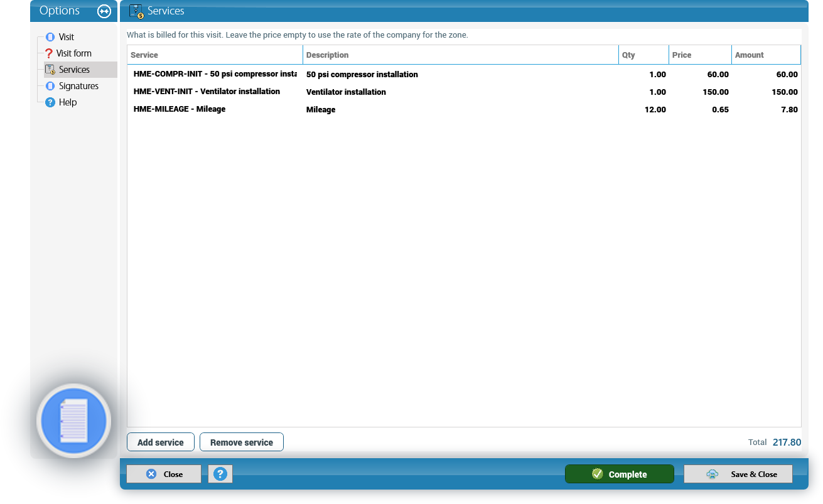This screenshot has width=823, height=504.
Task: Click the Add service button
Action: coord(161,442)
